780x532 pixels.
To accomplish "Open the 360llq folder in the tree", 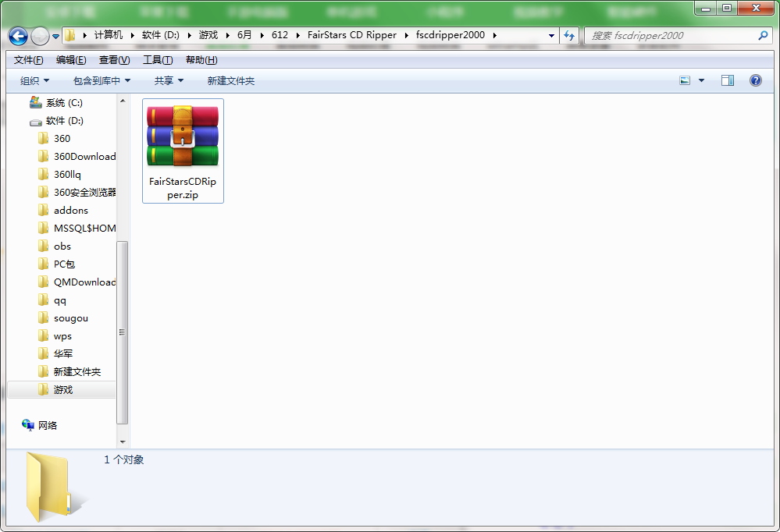I will pos(59,175).
